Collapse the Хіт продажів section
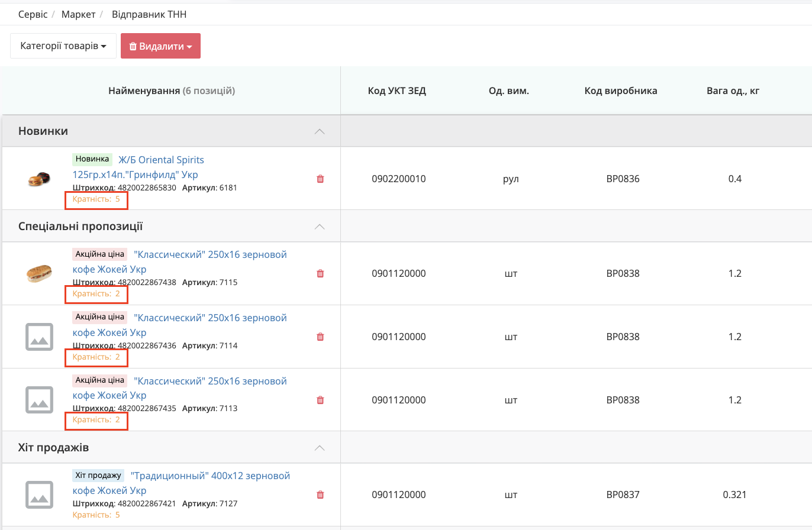812x530 pixels. pos(320,448)
